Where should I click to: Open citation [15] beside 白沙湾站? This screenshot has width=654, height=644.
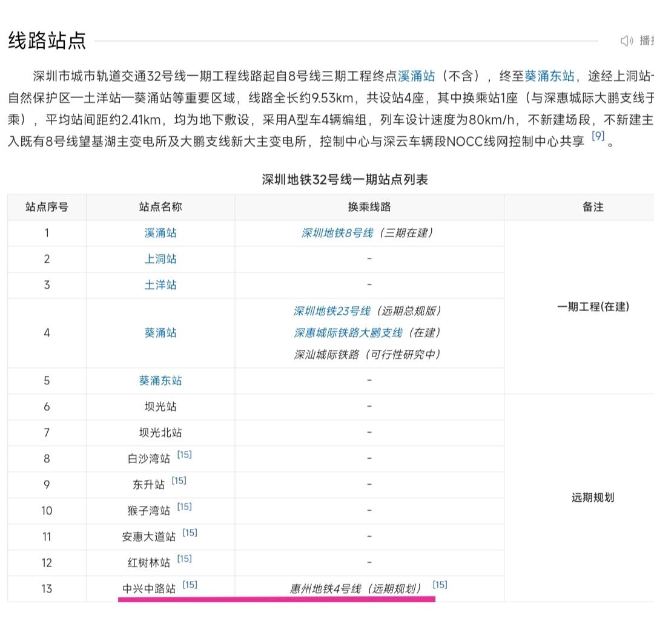(184, 455)
